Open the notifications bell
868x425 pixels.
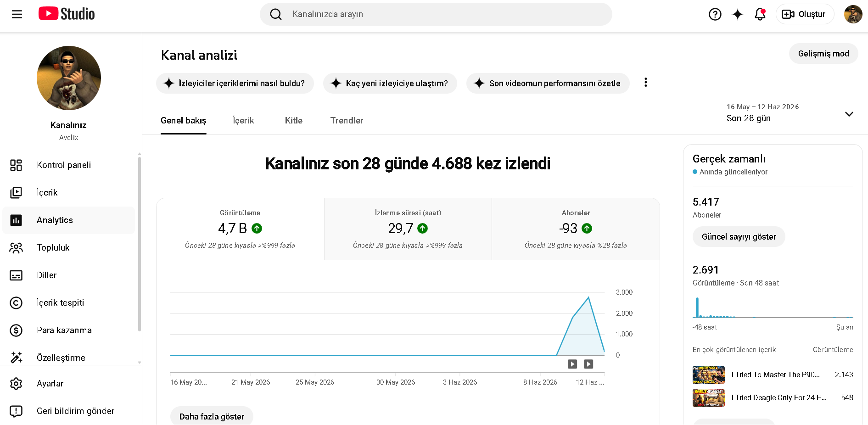tap(760, 14)
